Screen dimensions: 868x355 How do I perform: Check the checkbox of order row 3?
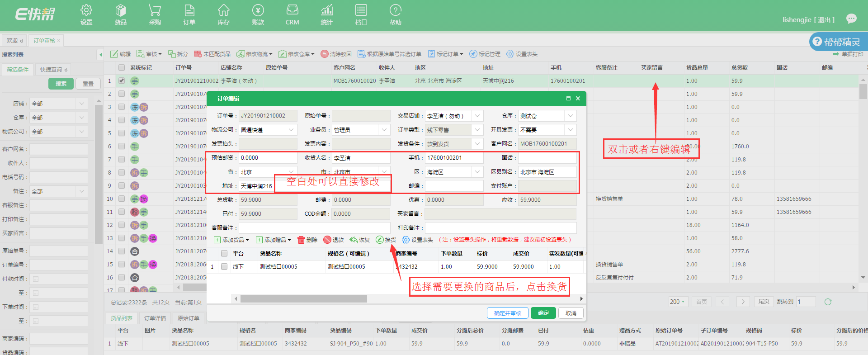coord(121,107)
